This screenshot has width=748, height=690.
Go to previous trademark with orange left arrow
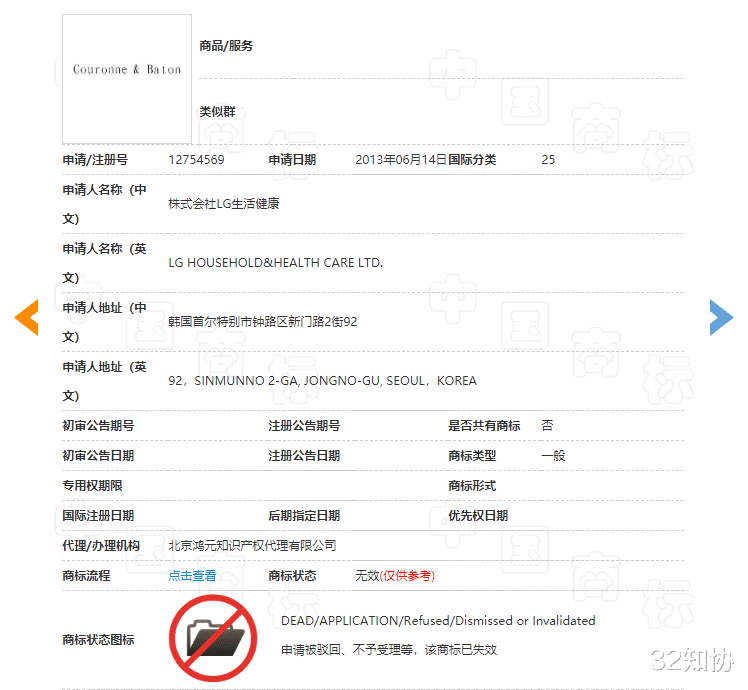coord(26,317)
